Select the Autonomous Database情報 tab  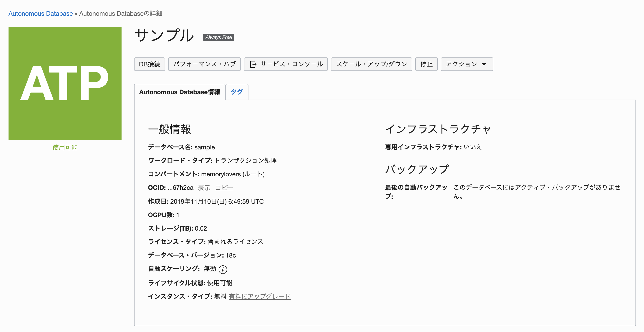pos(180,92)
